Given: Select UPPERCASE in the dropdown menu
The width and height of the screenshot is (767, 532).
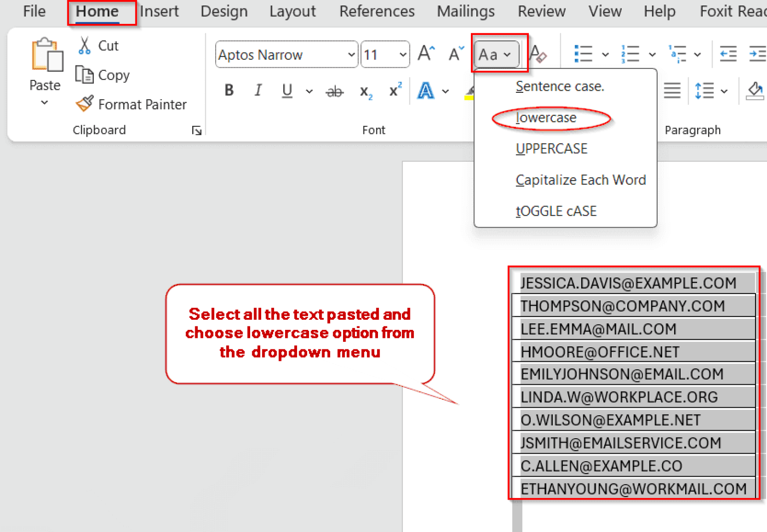Looking at the screenshot, I should 551,148.
